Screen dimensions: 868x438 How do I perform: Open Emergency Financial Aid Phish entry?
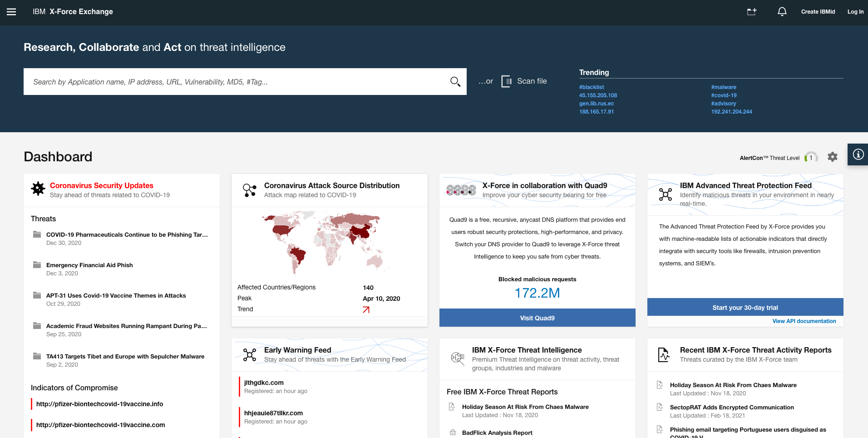pos(89,265)
